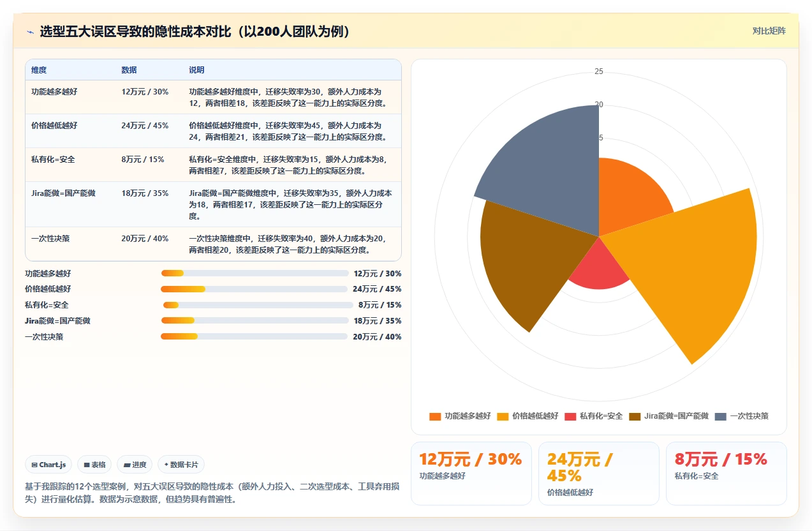Click progress row label 功能越多越好
This screenshot has height=531, width=812.
(x=48, y=273)
